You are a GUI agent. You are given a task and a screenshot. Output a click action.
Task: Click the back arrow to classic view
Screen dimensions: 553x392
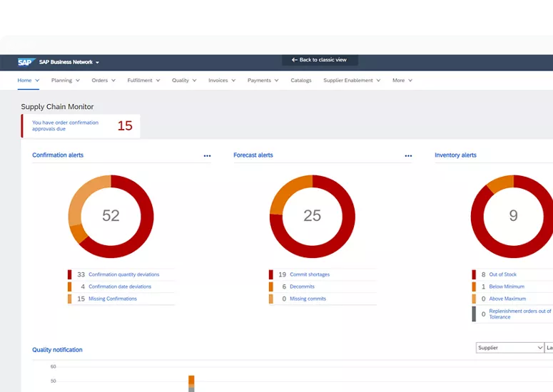click(x=295, y=60)
